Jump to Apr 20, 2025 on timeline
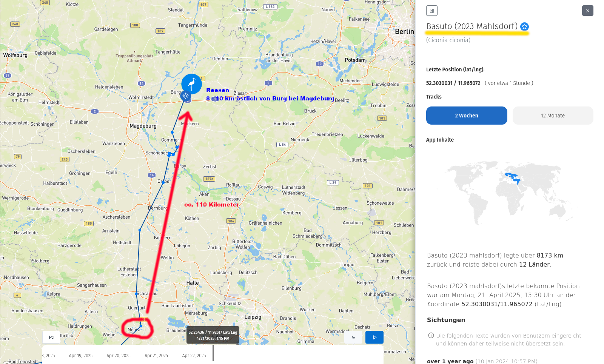The height and width of the screenshot is (364, 604). (119, 356)
